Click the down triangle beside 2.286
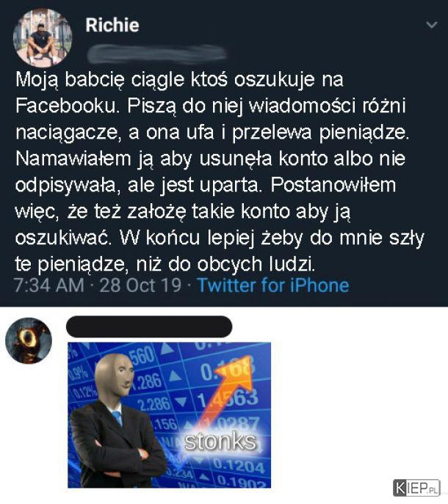Viewport: 448px width, 504px height. [x=181, y=401]
